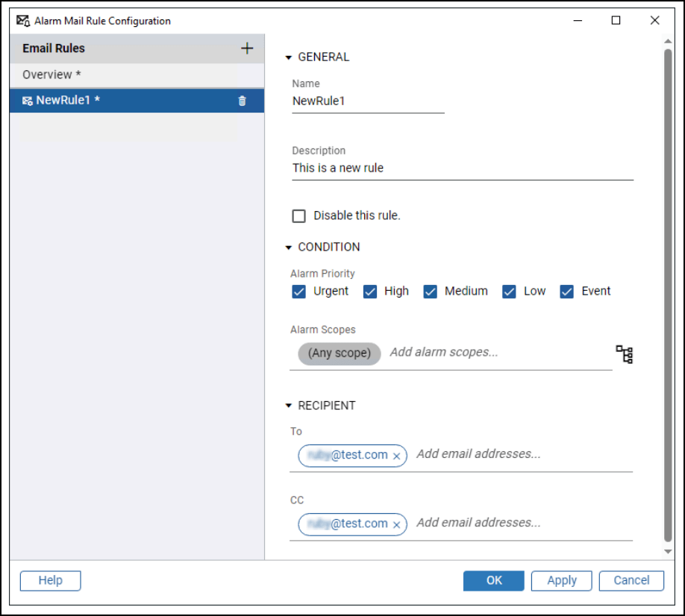
Task: Click the Alarm Mail Rule Configuration title icon
Action: pyautogui.click(x=23, y=21)
